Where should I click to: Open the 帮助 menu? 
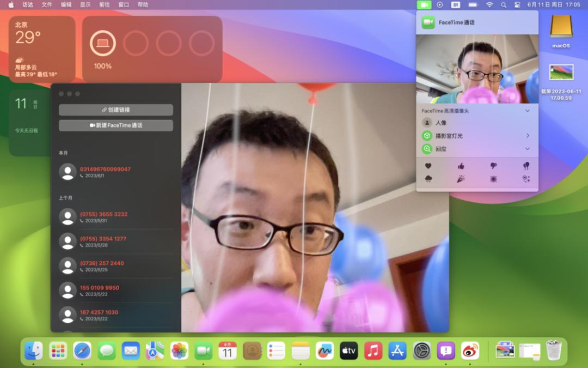[x=143, y=5]
